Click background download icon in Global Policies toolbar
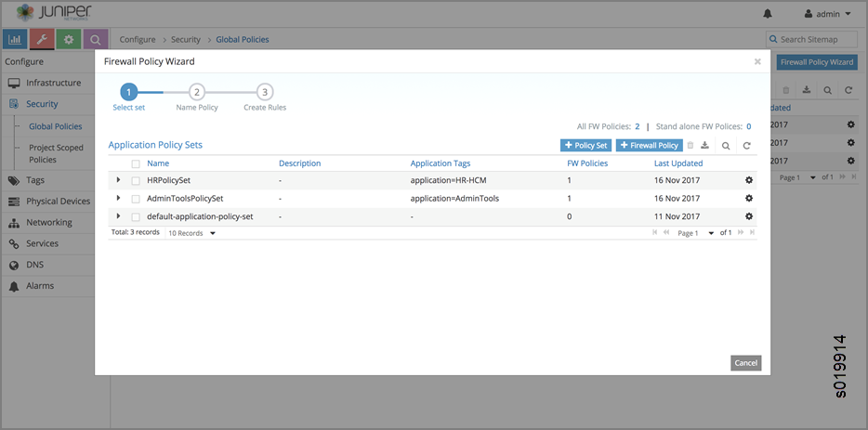868x430 pixels. [x=807, y=90]
